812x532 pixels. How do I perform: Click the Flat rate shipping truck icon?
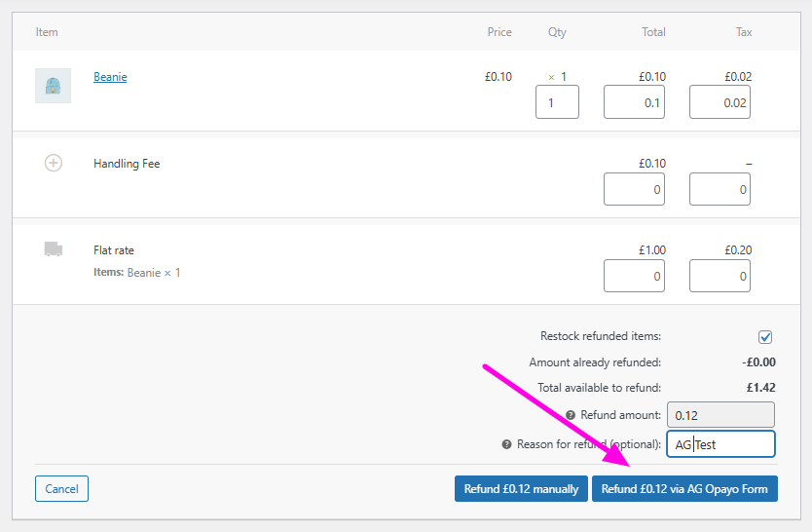[54, 249]
